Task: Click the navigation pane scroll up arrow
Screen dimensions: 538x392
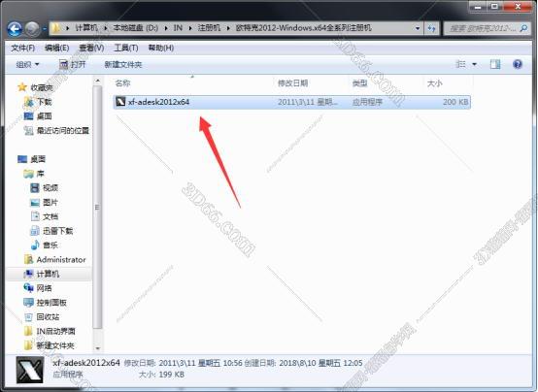Action: [97, 81]
